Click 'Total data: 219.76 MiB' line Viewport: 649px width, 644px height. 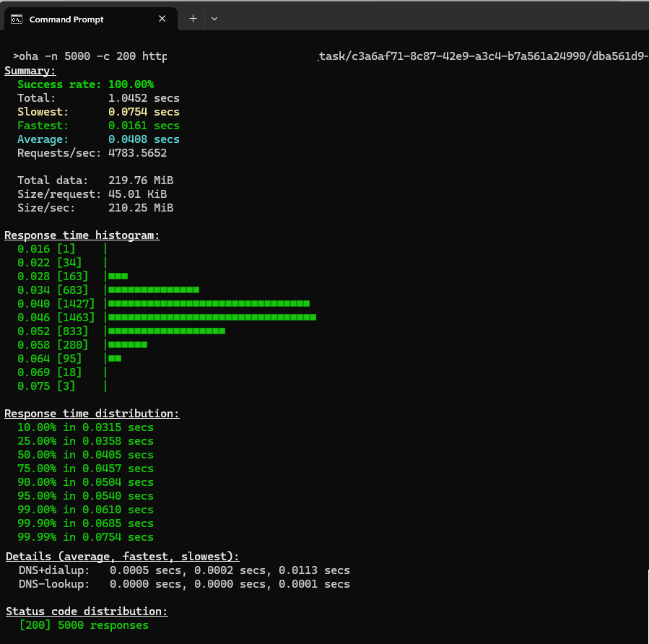pos(95,180)
